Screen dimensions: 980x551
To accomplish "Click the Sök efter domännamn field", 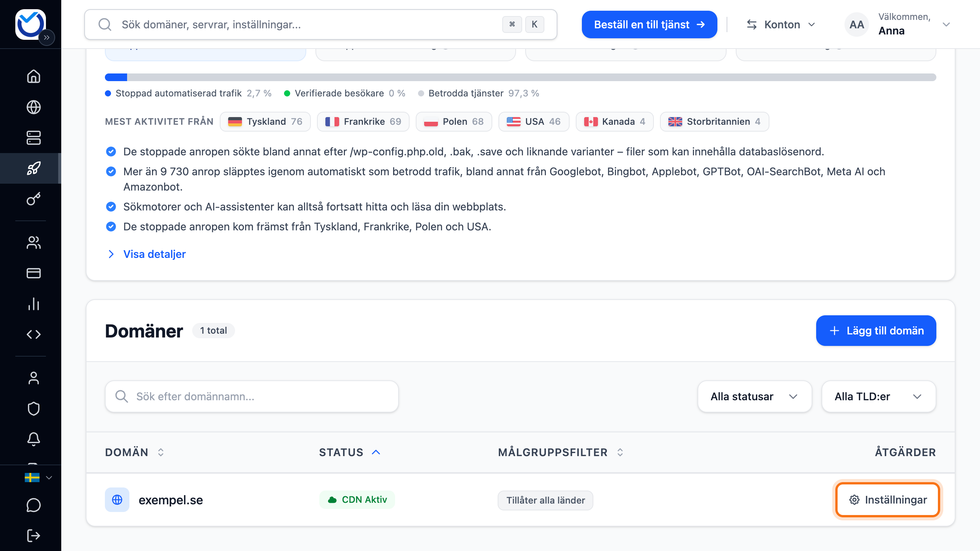I will click(x=252, y=396).
